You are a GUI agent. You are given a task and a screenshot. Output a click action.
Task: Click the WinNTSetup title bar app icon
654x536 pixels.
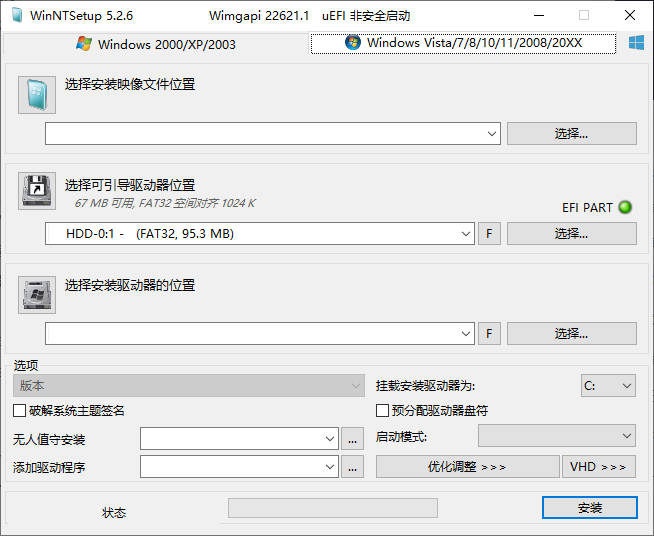(x=17, y=15)
